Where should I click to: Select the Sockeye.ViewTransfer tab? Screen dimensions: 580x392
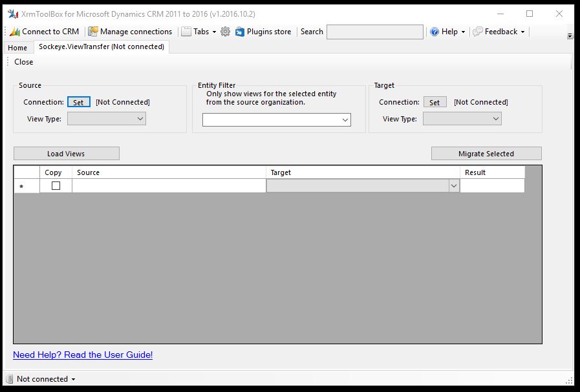[x=102, y=47]
